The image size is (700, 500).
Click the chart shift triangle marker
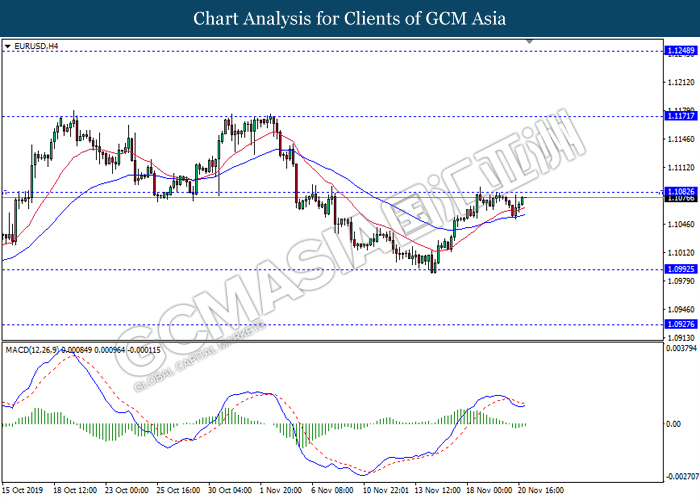[529, 41]
